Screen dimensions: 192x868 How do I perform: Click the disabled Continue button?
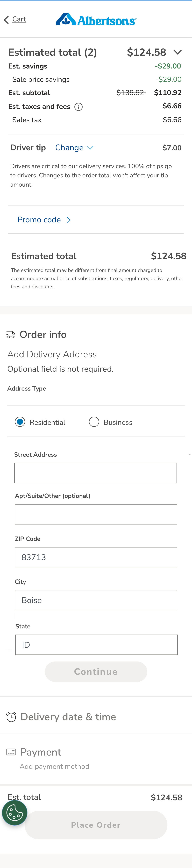pyautogui.click(x=96, y=672)
